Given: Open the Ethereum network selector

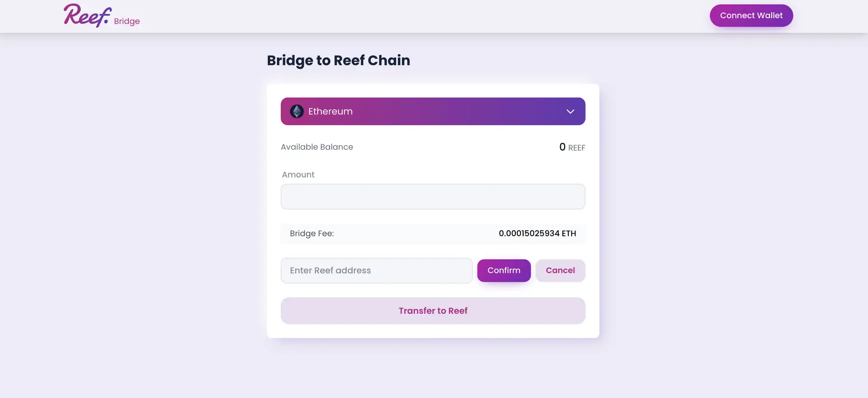Looking at the screenshot, I should pos(433,112).
